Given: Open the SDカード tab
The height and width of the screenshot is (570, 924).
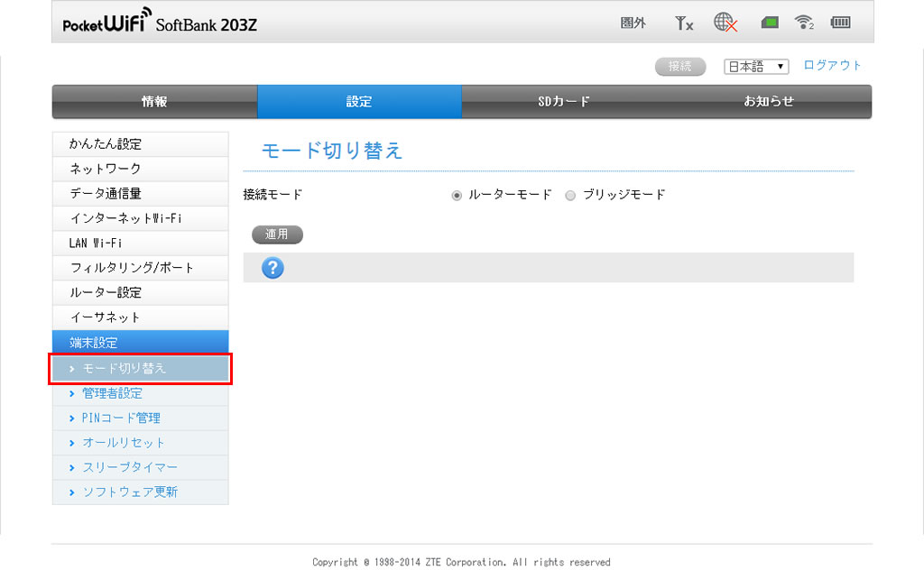Looking at the screenshot, I should click(x=564, y=102).
